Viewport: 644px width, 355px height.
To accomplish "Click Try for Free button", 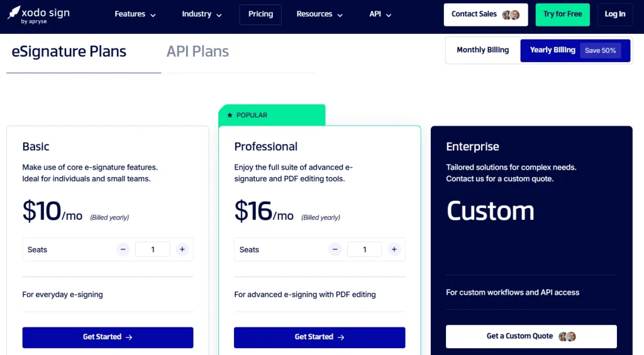I will coord(562,14).
